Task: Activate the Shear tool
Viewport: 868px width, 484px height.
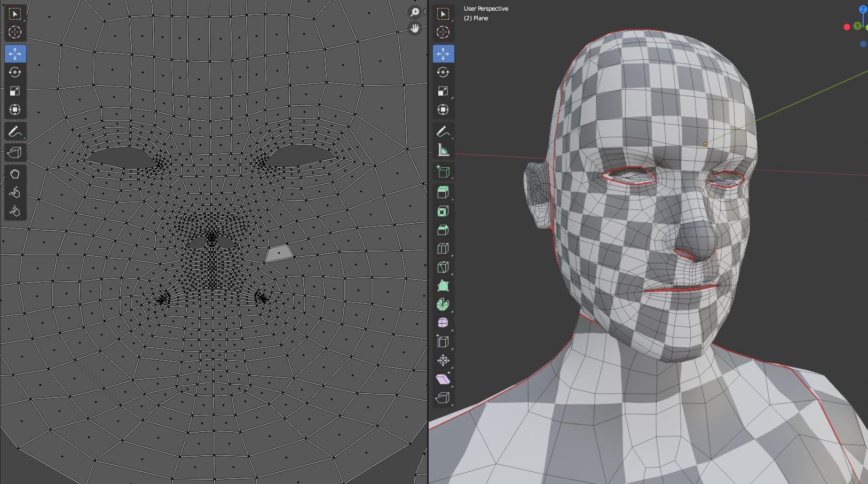Action: [443, 379]
